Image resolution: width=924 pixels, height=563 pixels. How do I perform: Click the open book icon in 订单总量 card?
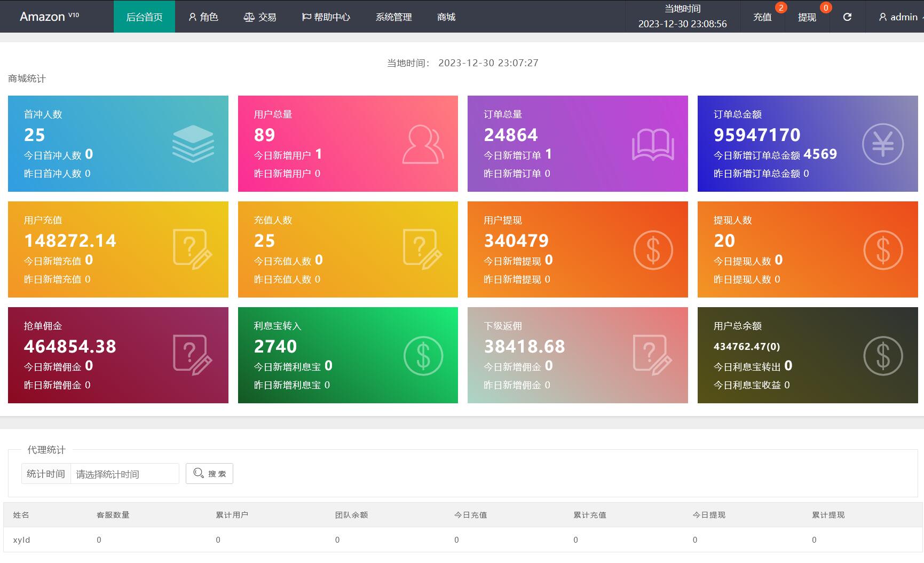(653, 144)
